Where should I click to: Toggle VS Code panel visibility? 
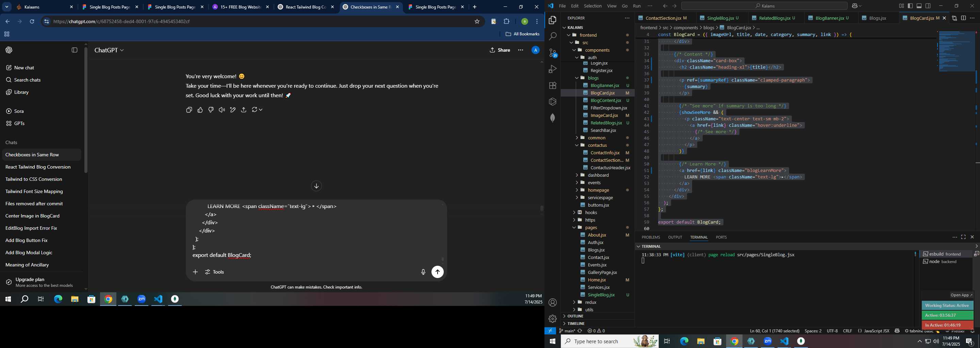[x=919, y=6]
